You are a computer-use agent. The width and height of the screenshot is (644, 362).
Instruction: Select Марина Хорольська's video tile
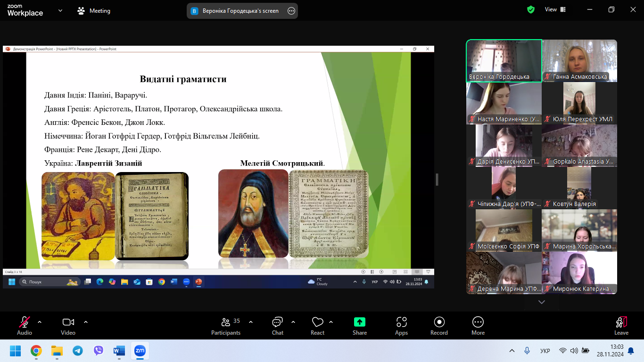pos(579,230)
